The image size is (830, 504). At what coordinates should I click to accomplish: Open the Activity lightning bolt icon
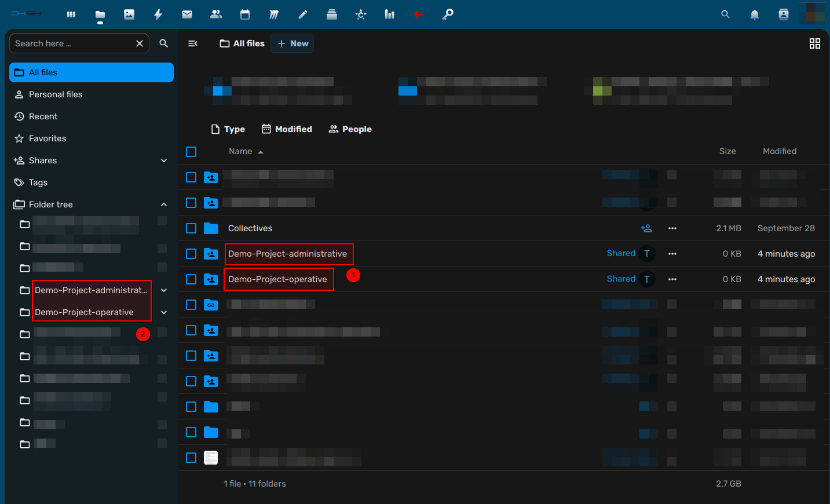click(x=158, y=14)
